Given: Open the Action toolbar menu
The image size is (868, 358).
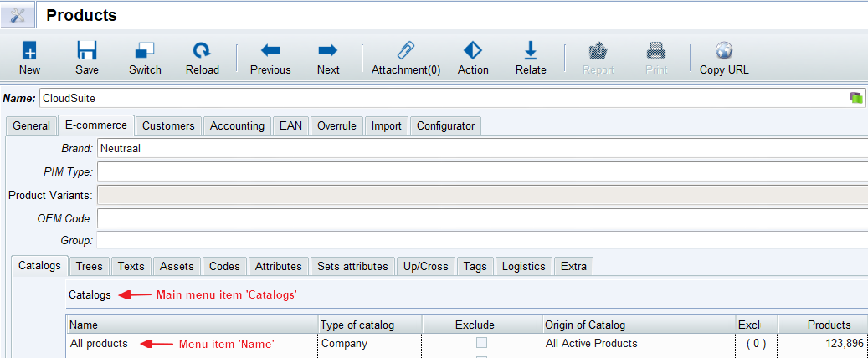Looking at the screenshot, I should click(x=473, y=51).
